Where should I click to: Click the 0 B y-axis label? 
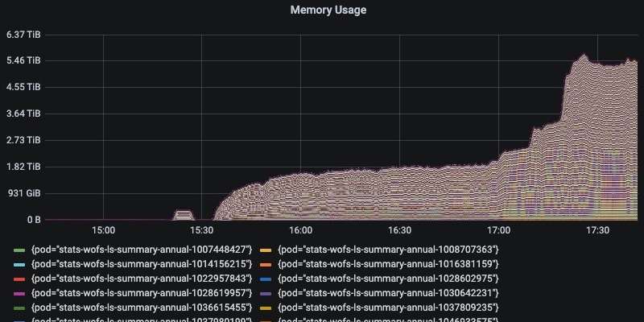click(x=34, y=220)
